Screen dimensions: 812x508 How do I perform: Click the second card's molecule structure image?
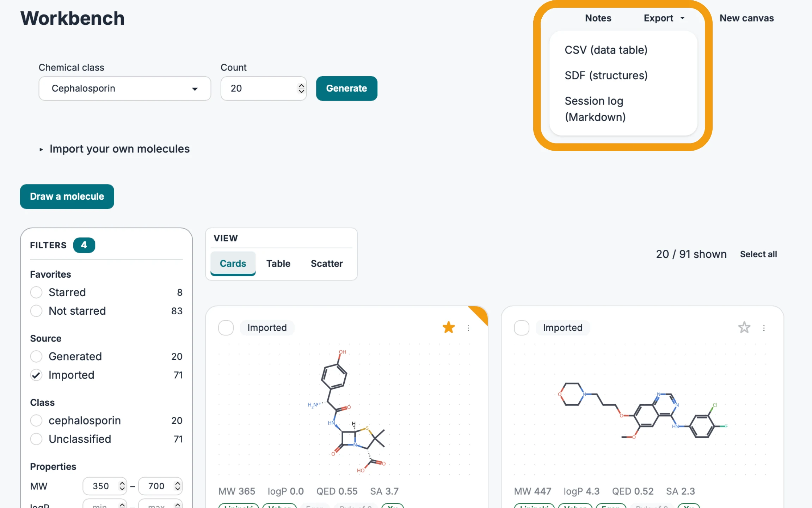[642, 411]
